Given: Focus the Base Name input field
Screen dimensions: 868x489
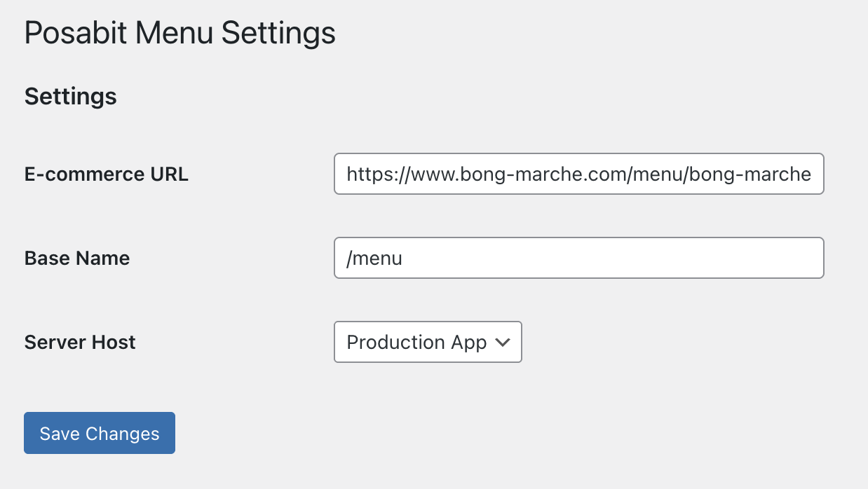Looking at the screenshot, I should [x=579, y=258].
